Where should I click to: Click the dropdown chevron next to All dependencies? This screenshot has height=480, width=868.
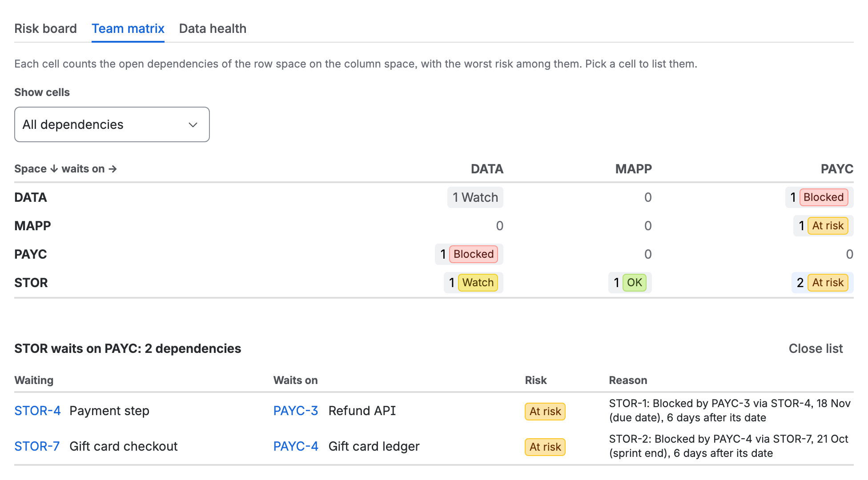193,125
